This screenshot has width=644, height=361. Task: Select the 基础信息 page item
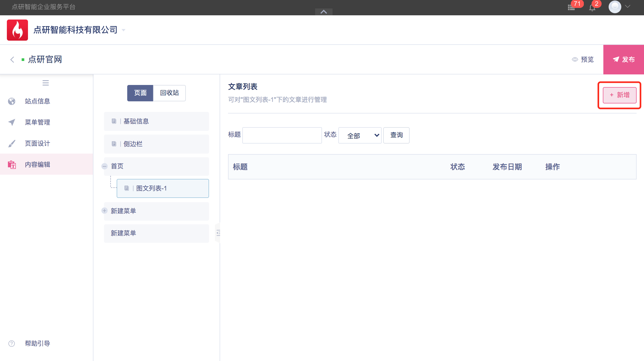pos(157,121)
